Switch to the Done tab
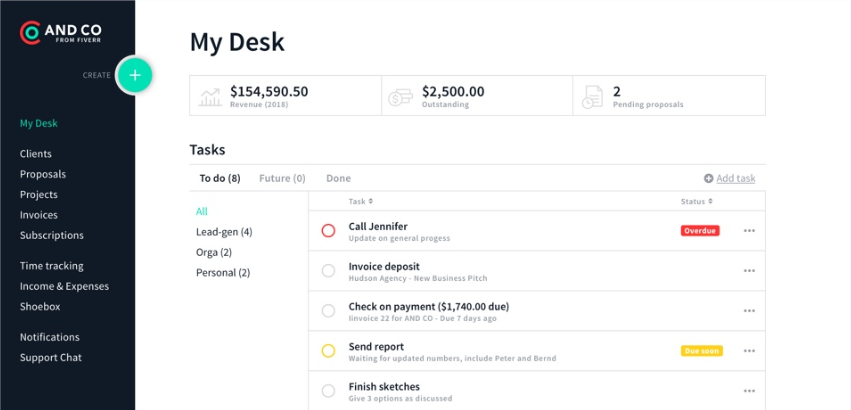 pos(338,178)
